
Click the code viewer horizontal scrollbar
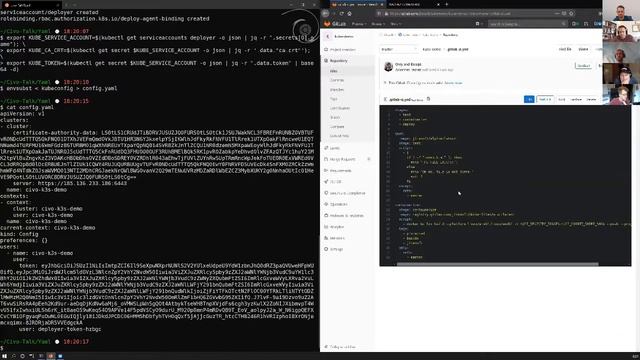497,264
